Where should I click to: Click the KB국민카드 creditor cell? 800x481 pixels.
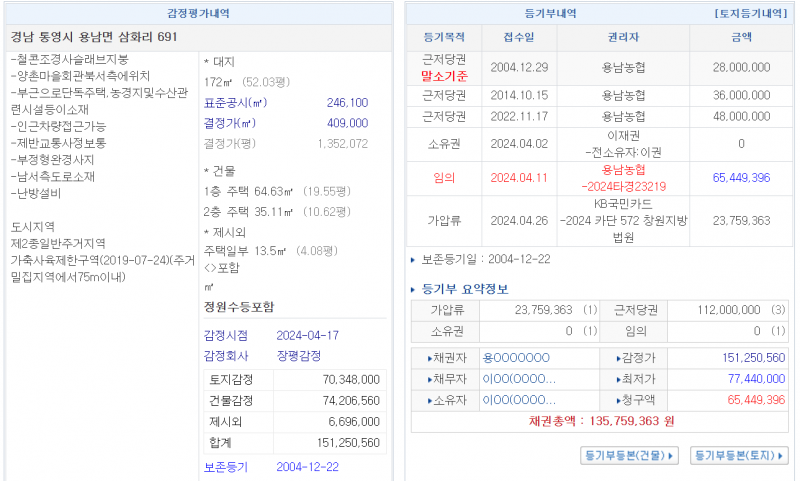click(x=623, y=204)
